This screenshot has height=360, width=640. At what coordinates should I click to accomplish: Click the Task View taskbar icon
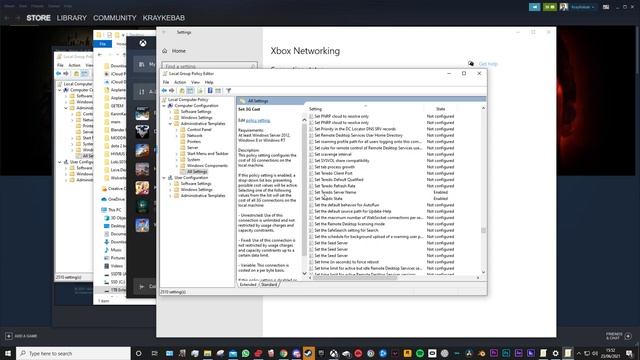click(154, 353)
